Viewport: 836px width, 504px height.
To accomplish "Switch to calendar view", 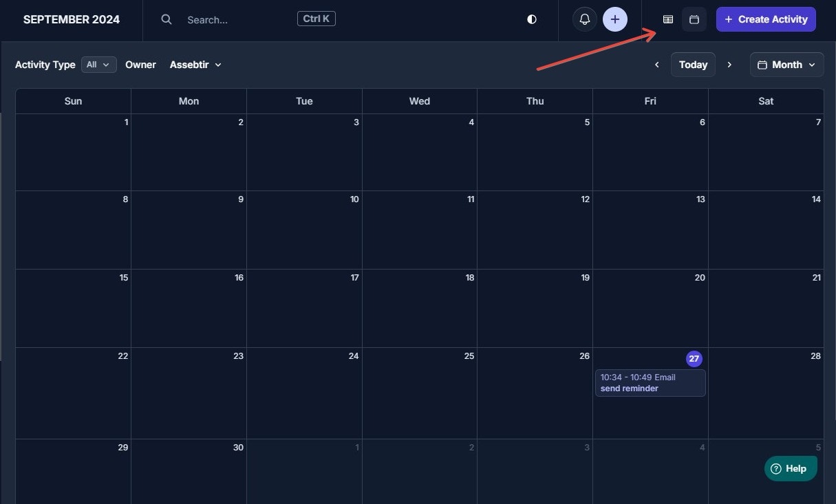I will 694,19.
